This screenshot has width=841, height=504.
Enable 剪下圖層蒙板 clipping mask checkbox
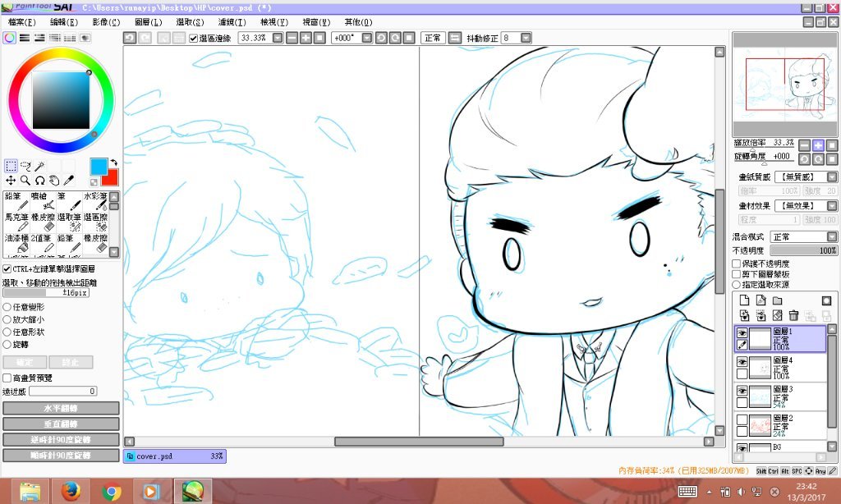pos(737,274)
